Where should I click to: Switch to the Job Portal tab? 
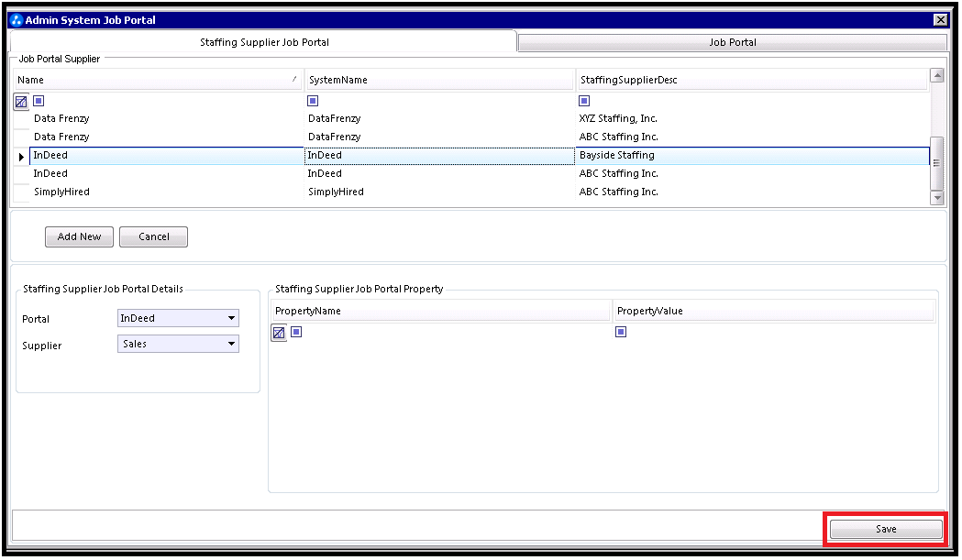pyautogui.click(x=732, y=42)
